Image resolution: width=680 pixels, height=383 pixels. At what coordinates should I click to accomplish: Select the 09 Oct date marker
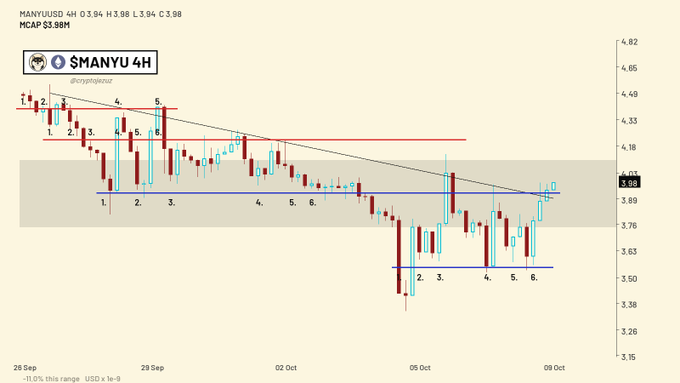click(x=554, y=368)
